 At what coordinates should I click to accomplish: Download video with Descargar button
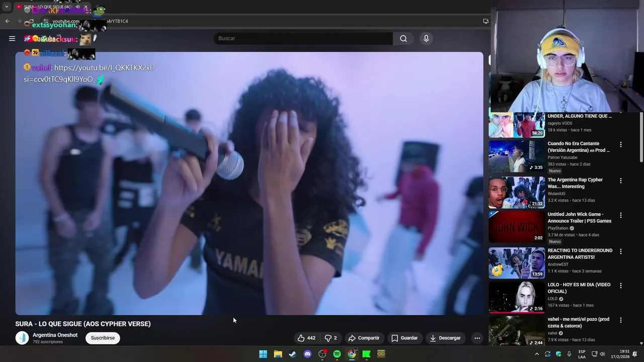tap(445, 338)
